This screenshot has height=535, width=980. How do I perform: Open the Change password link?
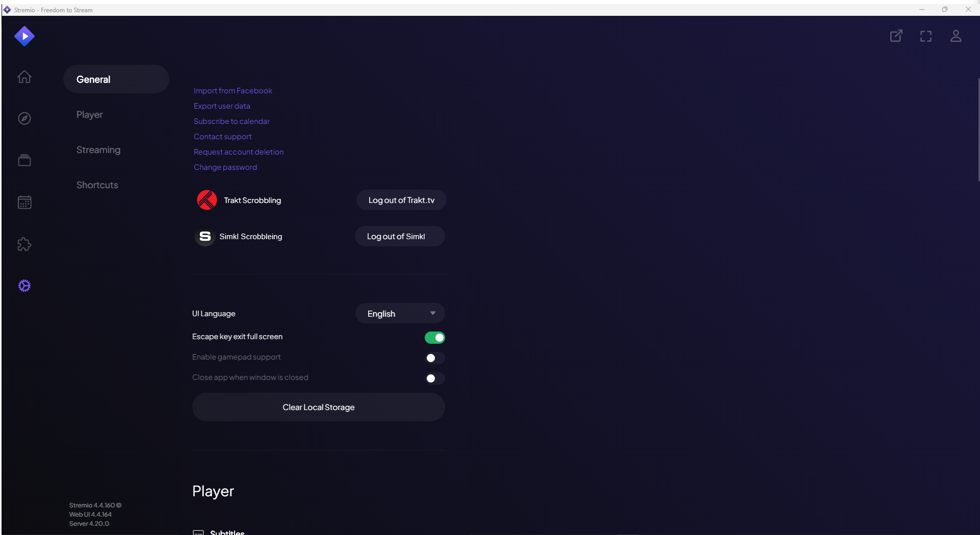coord(225,167)
